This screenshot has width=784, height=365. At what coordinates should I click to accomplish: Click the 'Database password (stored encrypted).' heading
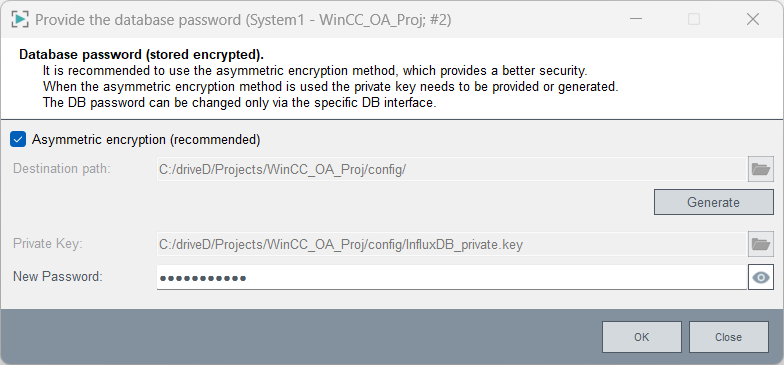[x=142, y=54]
